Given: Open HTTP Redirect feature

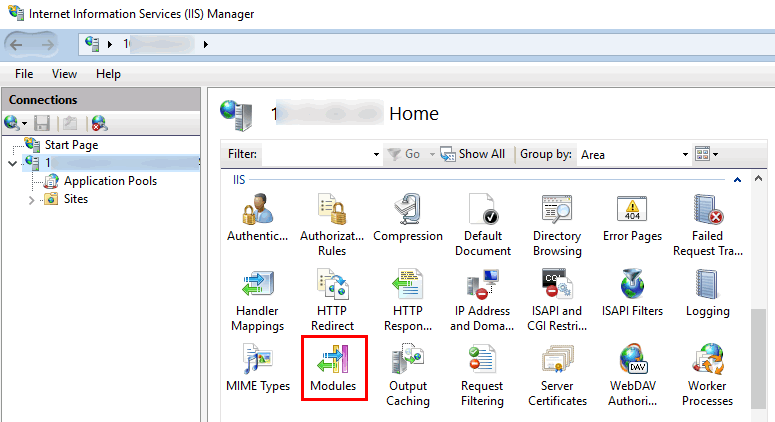Looking at the screenshot, I should (332, 300).
